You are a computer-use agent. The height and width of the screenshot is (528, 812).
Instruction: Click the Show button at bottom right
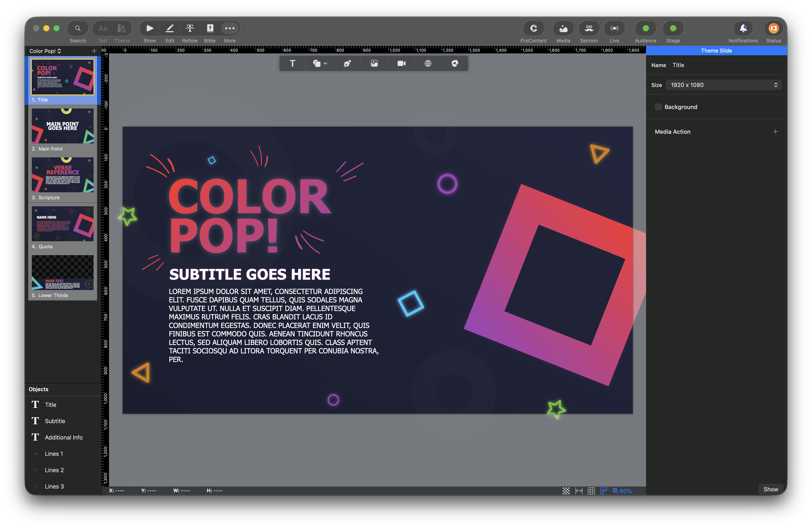[770, 489]
